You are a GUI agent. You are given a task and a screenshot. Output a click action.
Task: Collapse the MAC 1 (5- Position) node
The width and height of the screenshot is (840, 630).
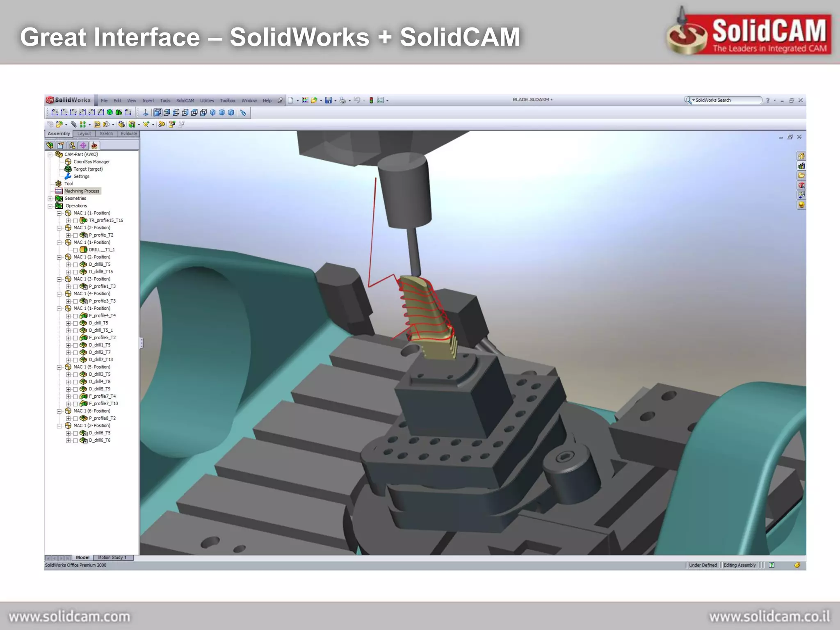pos(59,367)
